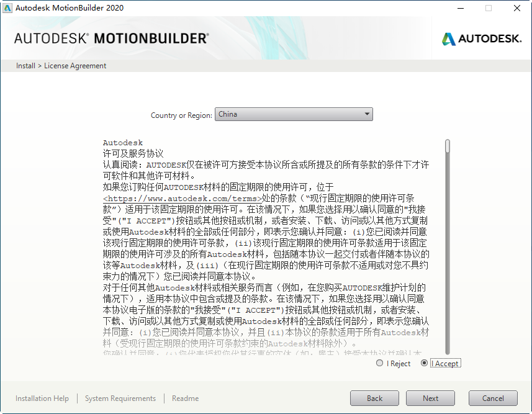532x414 pixels.
Task: Cancel the installation
Action: 493,398
